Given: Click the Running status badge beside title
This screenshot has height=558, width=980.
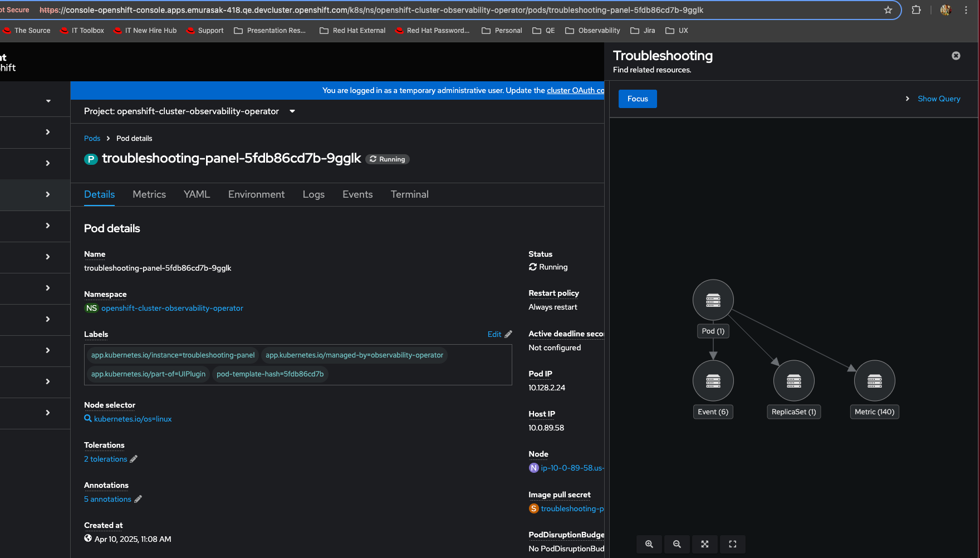Looking at the screenshot, I should click(388, 159).
